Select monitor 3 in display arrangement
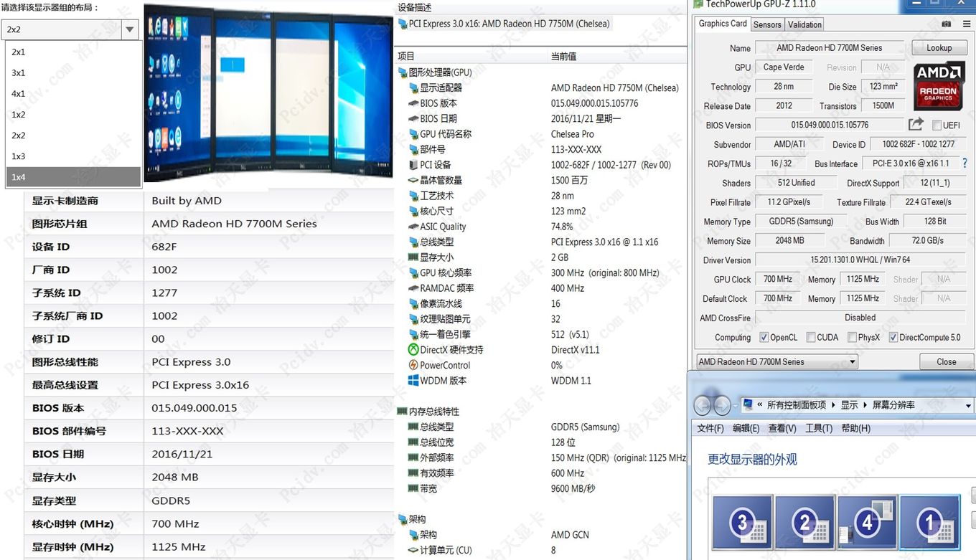 click(x=742, y=522)
